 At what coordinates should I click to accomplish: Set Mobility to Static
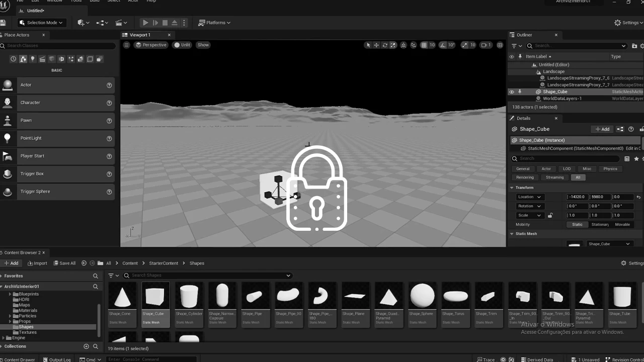pos(577,225)
